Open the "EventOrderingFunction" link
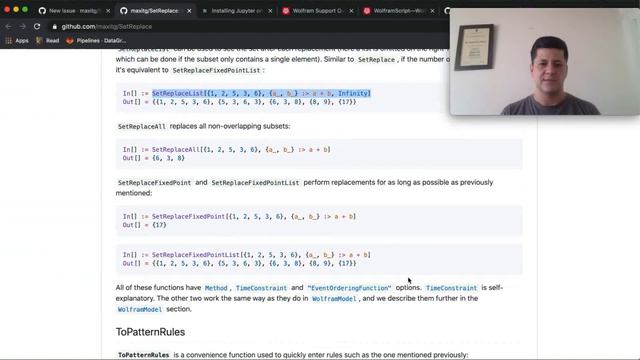Viewport: 640px width, 360px height. [x=349, y=288]
